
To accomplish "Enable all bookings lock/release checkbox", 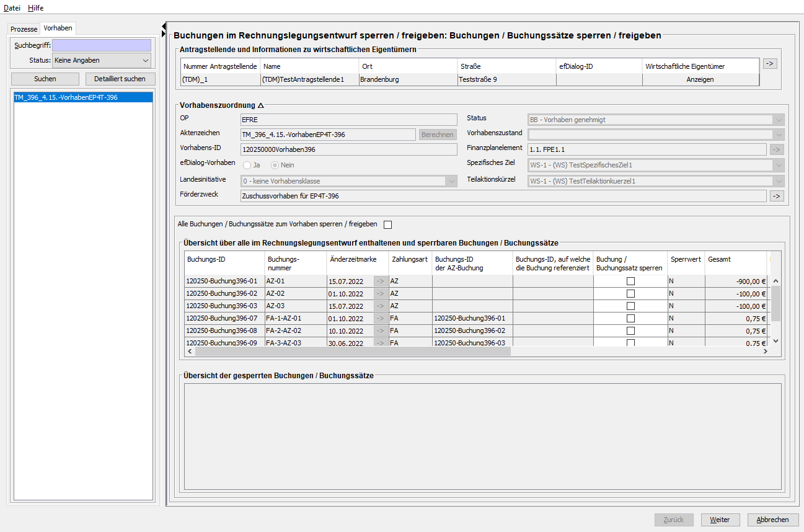I will tap(388, 224).
